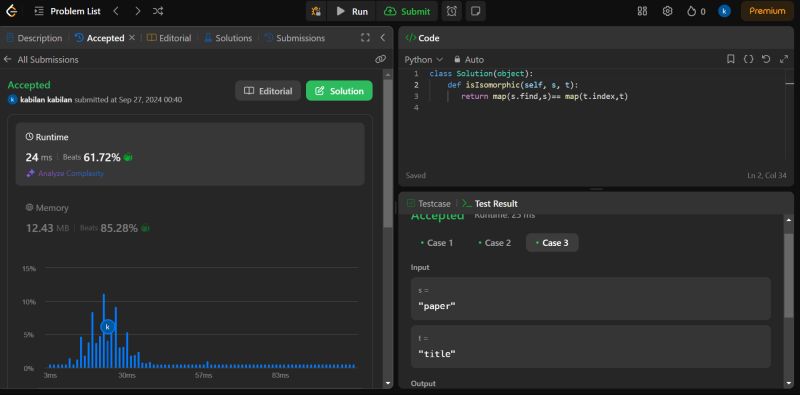Go to the previous problem arrow

[116, 11]
